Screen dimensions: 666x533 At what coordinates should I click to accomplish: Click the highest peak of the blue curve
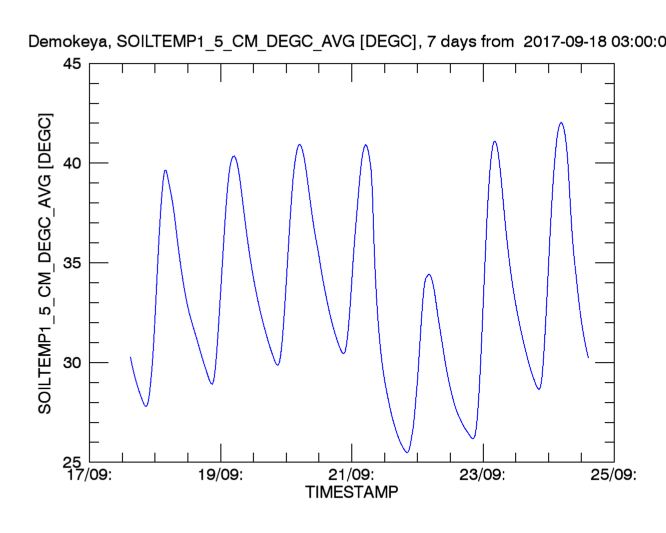561,123
